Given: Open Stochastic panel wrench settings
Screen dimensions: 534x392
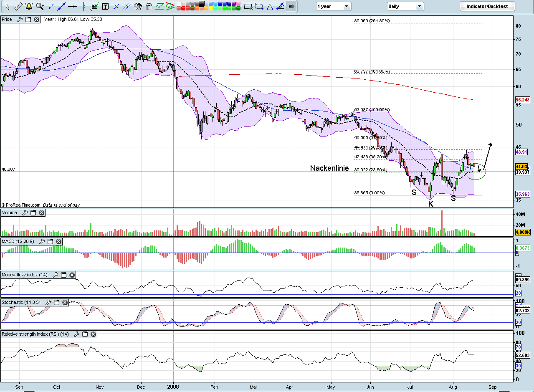Looking at the screenshot, I should tap(48, 302).
